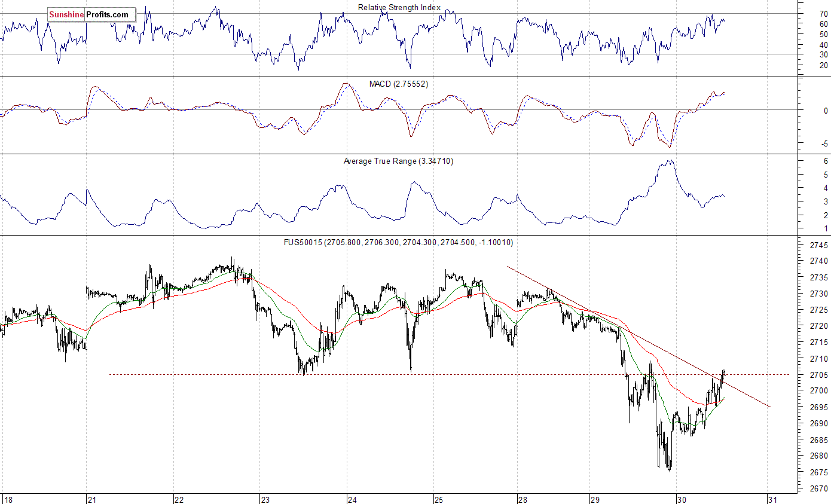Click the ATR 2 axis label
Screen dimensions: 831x504
826,215
